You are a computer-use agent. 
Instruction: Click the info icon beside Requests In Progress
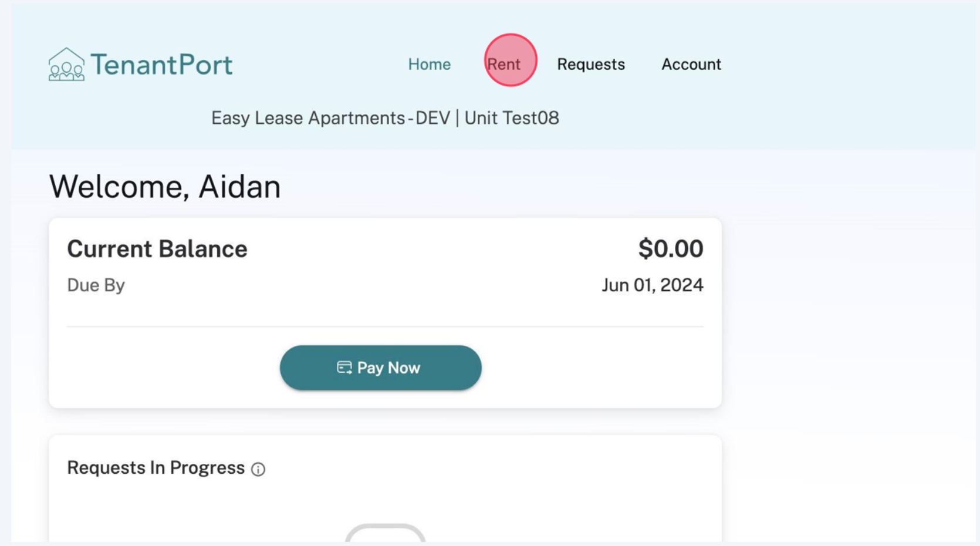(258, 469)
